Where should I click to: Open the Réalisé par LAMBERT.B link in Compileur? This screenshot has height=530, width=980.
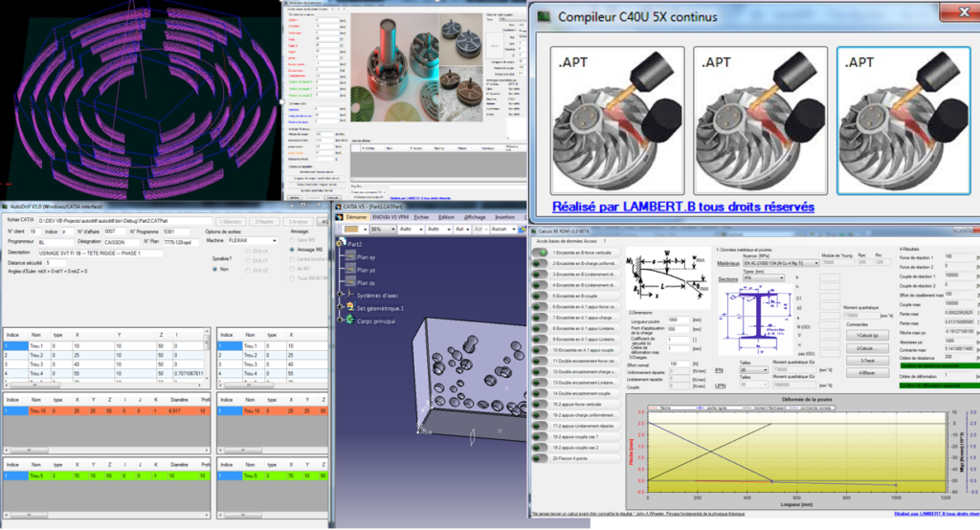683,207
